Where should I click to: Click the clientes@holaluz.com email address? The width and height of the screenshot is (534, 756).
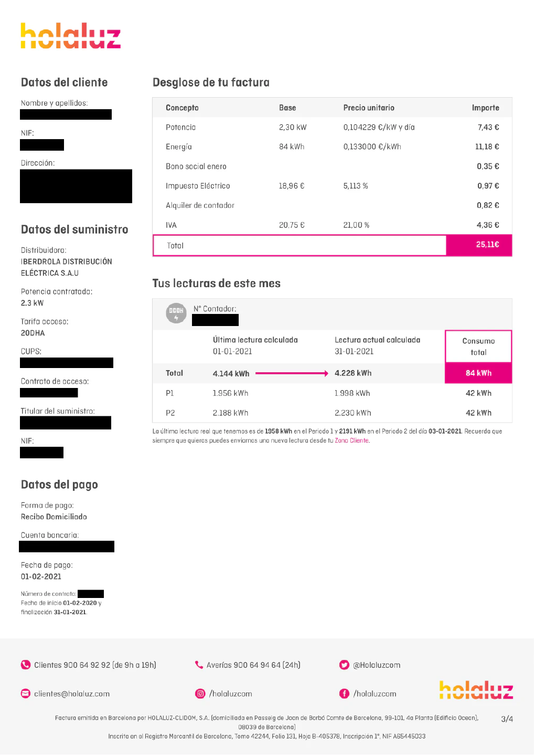pyautogui.click(x=72, y=694)
